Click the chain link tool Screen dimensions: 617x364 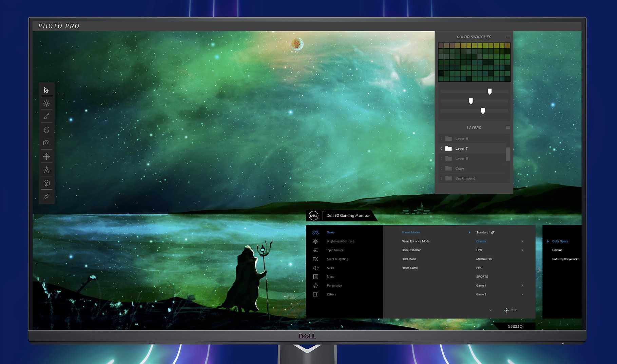(x=46, y=196)
